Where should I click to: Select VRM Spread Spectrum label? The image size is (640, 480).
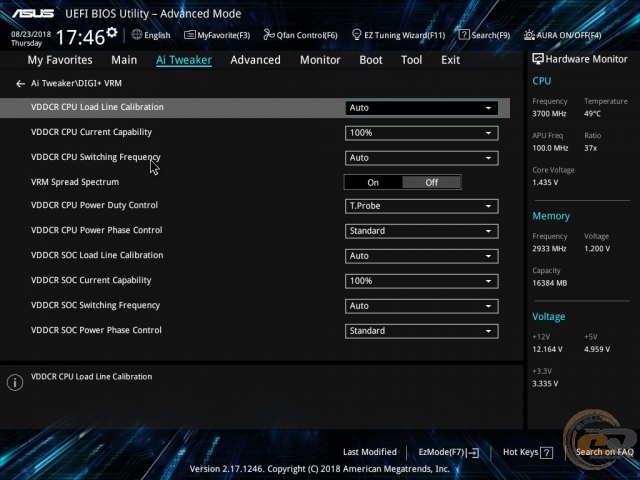coord(75,182)
